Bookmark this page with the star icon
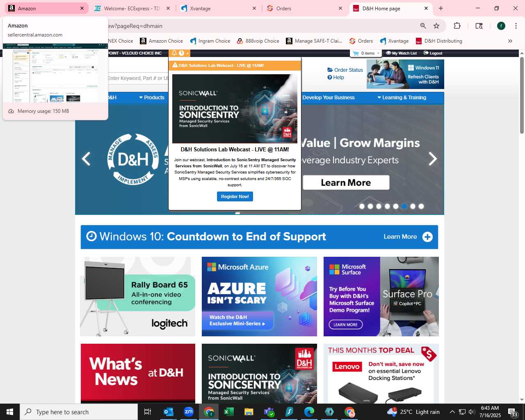The height and width of the screenshot is (420, 525). point(436,26)
